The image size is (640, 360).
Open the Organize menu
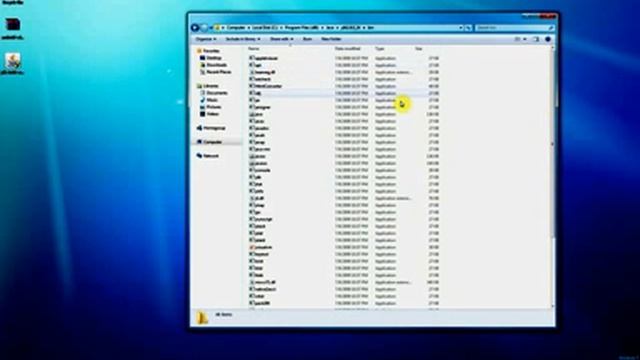pos(206,39)
